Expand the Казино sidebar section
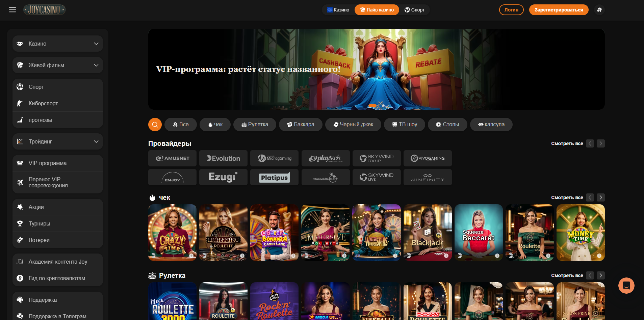644x320 pixels. coord(58,44)
